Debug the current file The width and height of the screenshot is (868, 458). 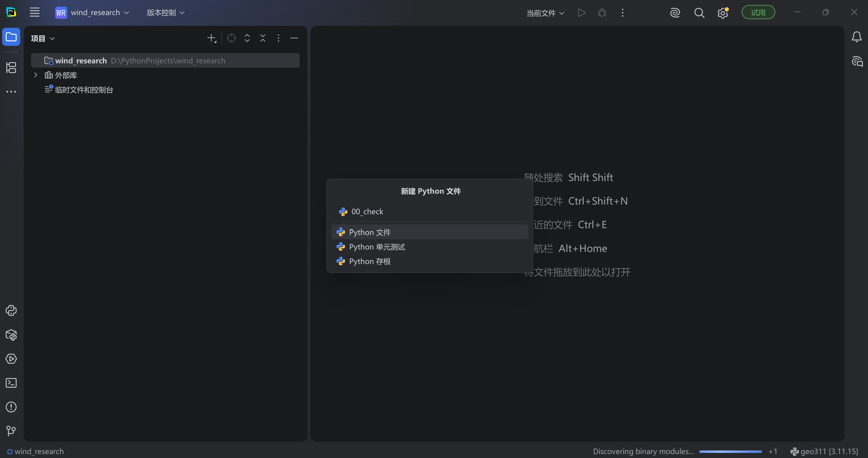coord(602,13)
